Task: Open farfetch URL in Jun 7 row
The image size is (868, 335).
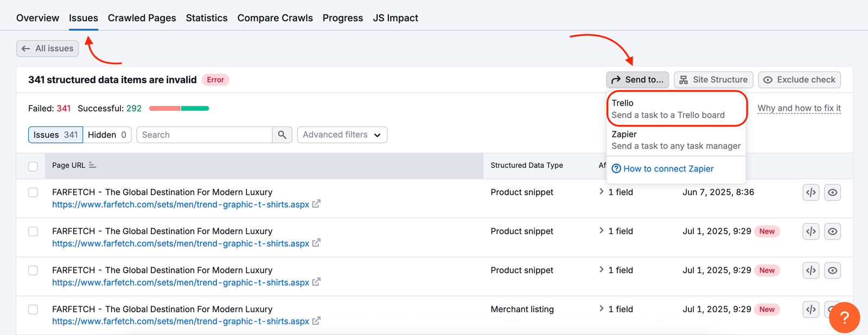Action: [181, 205]
